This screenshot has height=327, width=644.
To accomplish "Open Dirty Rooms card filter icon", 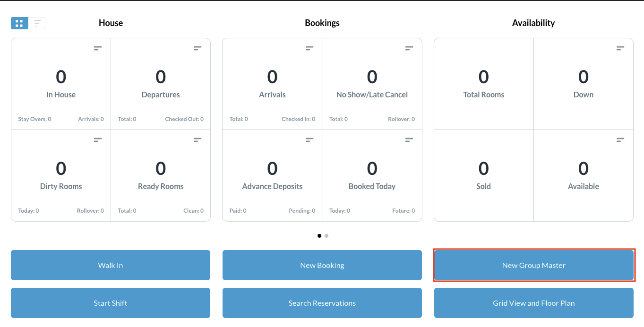I will 97,140.
